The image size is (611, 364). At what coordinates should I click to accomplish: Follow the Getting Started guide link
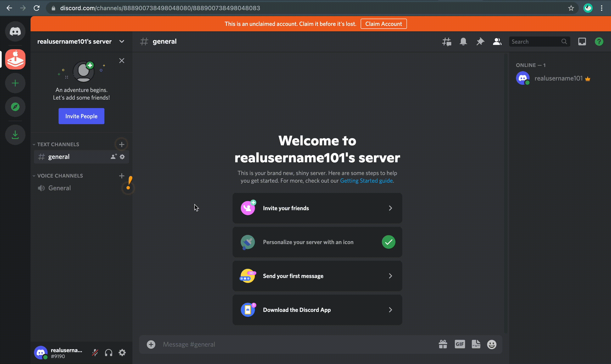click(x=366, y=181)
